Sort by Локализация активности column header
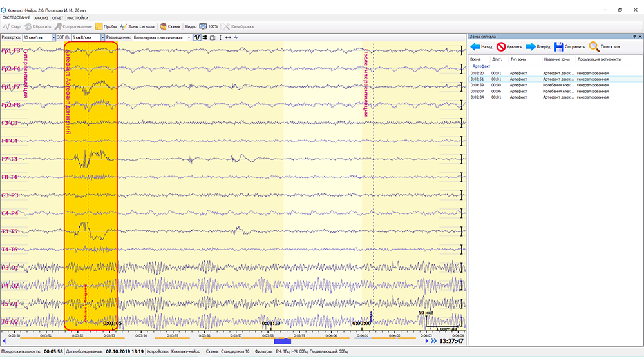The image size is (644, 363). click(x=599, y=59)
